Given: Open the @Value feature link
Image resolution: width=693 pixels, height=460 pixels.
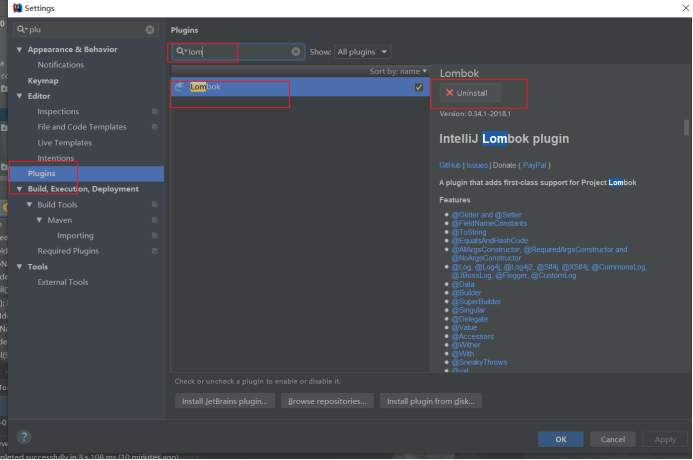Looking at the screenshot, I should [x=464, y=328].
